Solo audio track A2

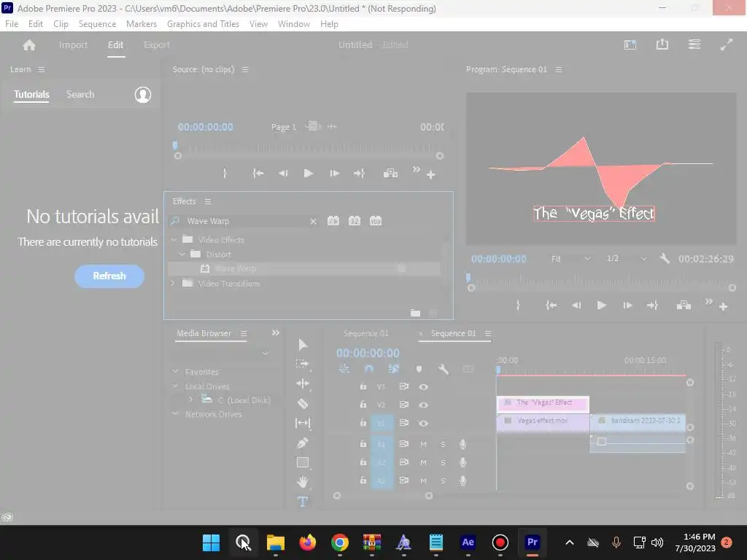tap(443, 462)
